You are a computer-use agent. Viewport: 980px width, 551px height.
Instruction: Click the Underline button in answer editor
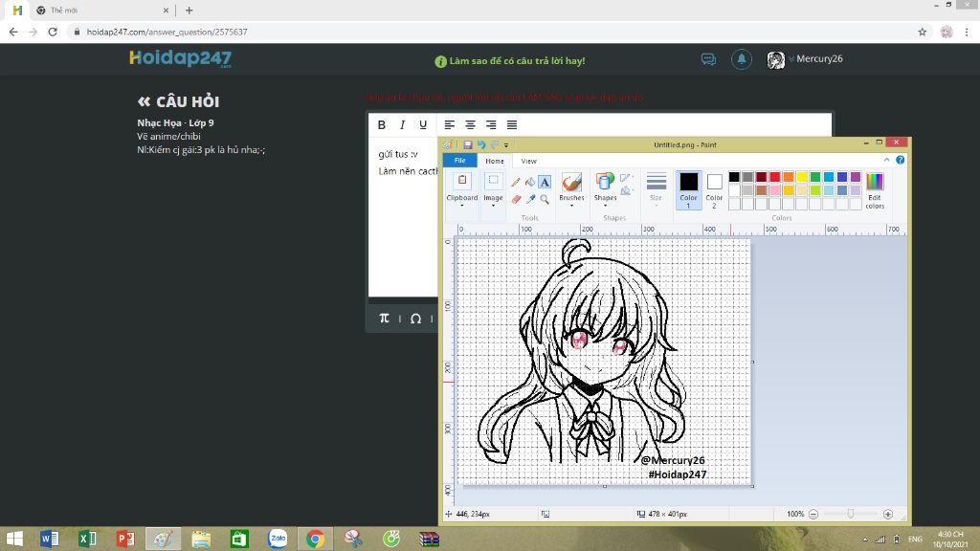(x=423, y=125)
